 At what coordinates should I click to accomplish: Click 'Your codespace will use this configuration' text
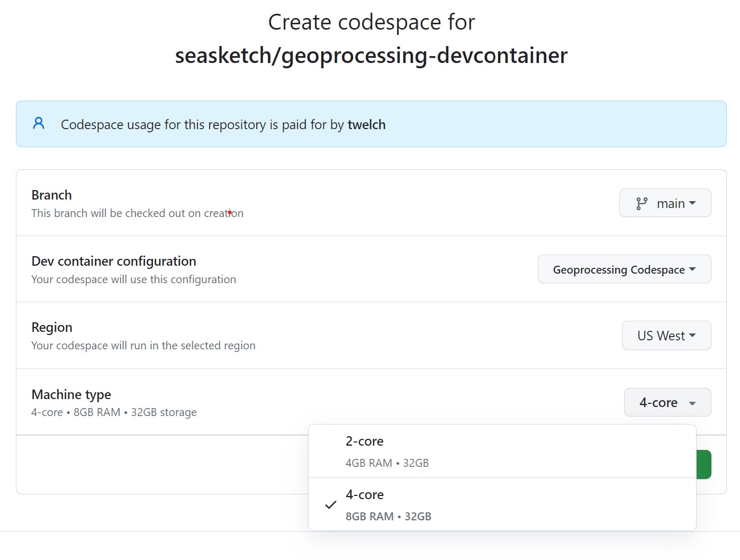click(133, 279)
